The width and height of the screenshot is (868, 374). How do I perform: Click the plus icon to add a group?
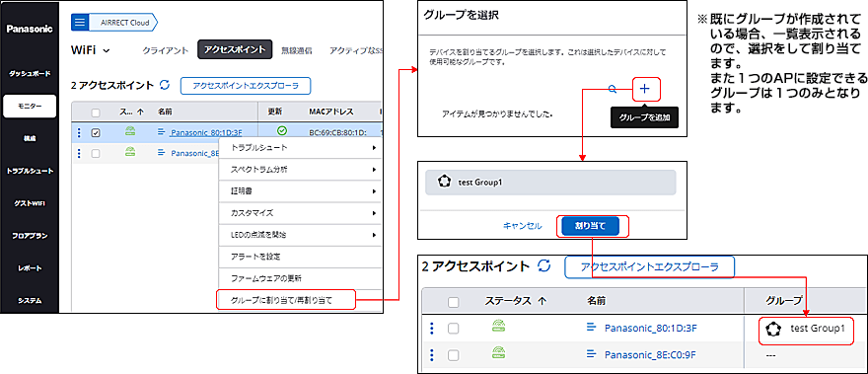(x=645, y=88)
